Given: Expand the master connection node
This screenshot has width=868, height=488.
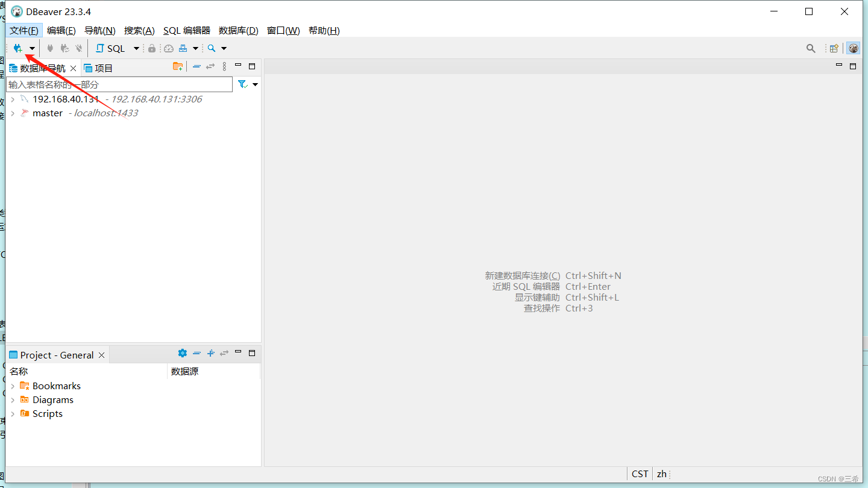Looking at the screenshot, I should click(x=13, y=113).
